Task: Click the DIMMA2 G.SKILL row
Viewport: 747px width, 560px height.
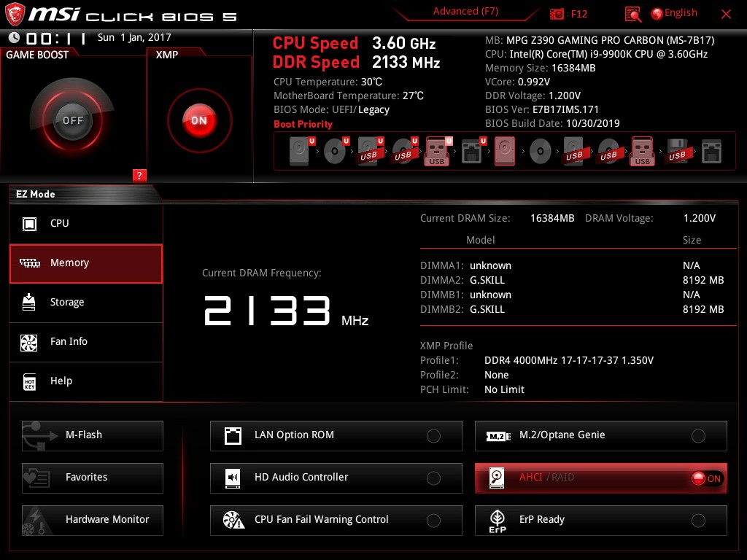Action: pyautogui.click(x=572, y=280)
